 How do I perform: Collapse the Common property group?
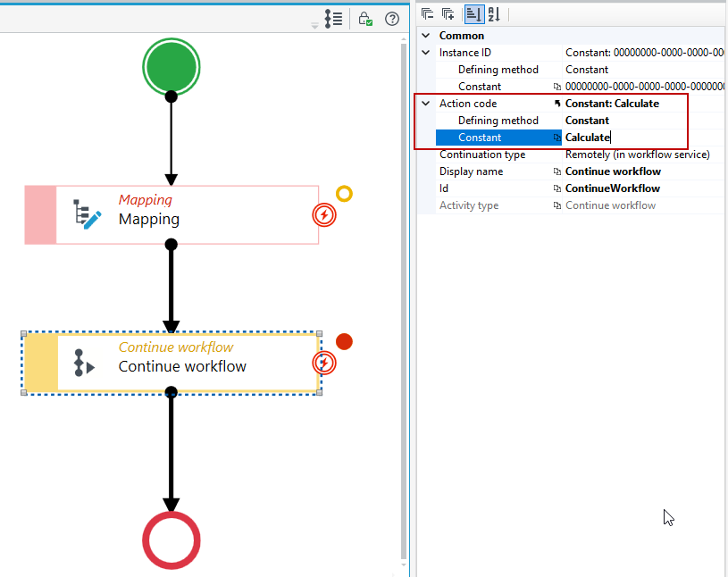tap(426, 35)
